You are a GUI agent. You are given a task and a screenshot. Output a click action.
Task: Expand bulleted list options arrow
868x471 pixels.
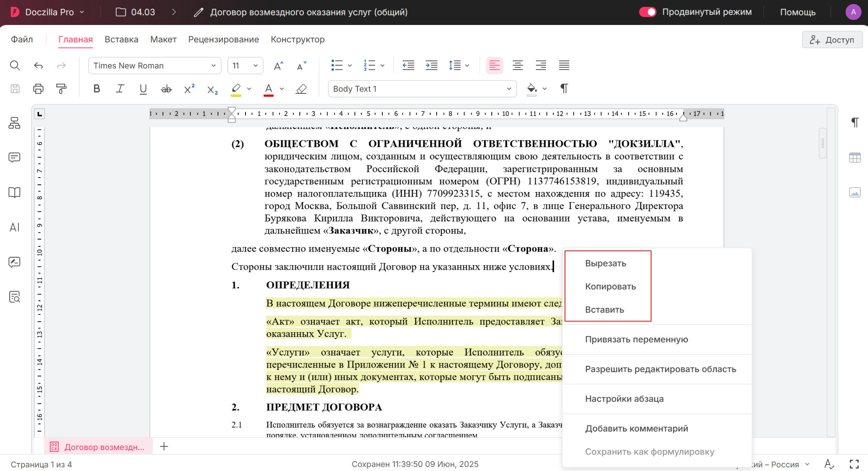(x=350, y=66)
